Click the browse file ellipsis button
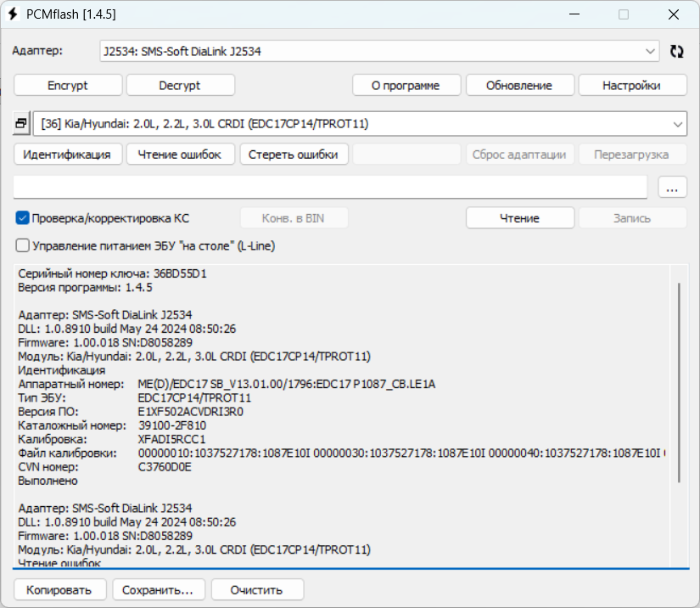Image resolution: width=700 pixels, height=608 pixels. coord(672,188)
